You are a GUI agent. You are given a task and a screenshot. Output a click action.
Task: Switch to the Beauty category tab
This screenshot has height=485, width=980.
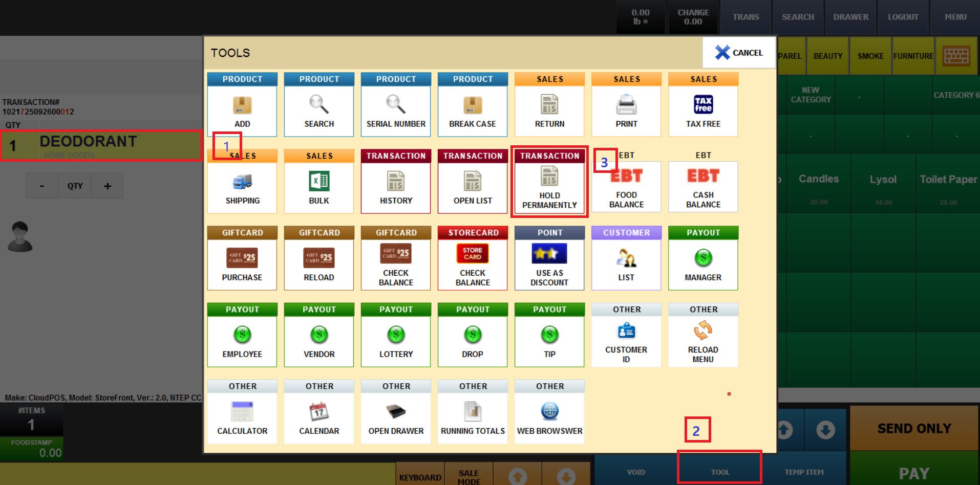(827, 56)
